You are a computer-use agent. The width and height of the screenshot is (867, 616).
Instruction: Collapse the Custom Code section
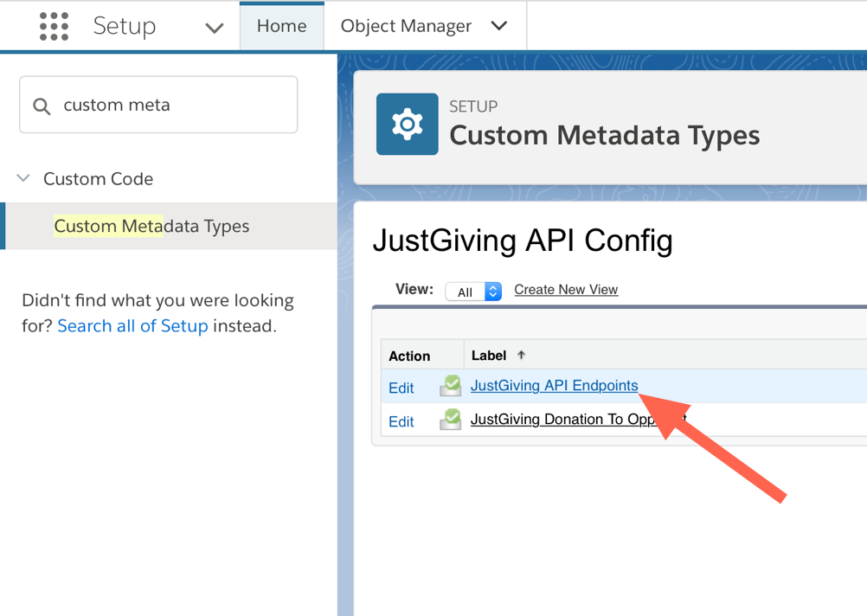(x=23, y=178)
